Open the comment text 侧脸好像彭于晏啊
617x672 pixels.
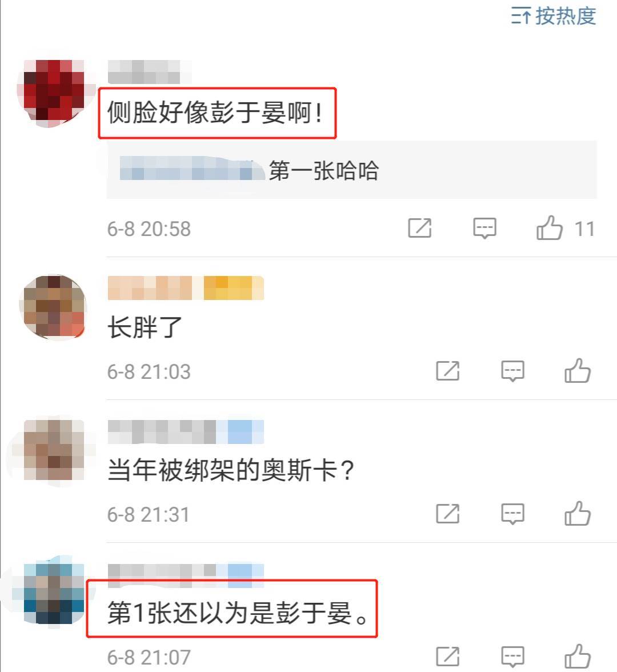point(215,113)
